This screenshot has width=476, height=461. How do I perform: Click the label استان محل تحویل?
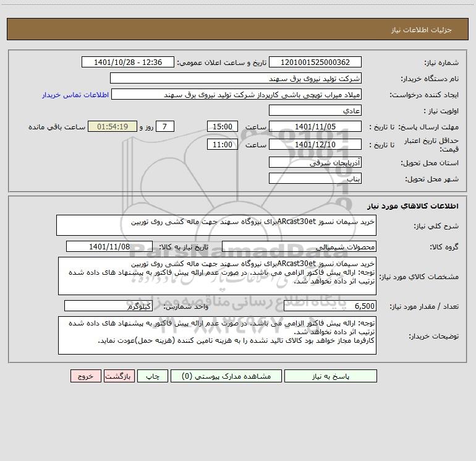[x=430, y=163]
